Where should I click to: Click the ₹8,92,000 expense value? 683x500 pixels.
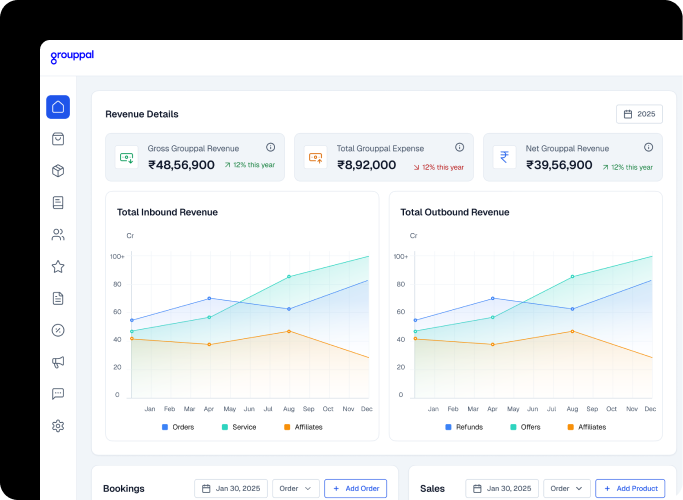[367, 165]
